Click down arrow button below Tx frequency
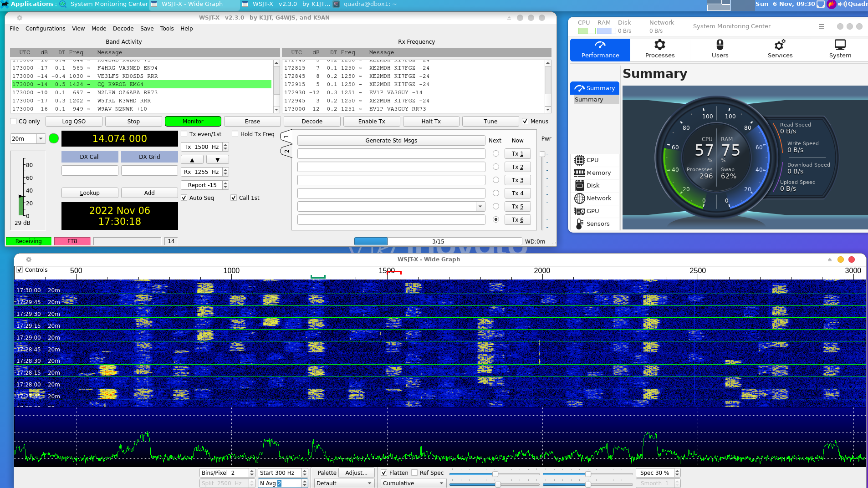This screenshot has height=488, width=868. (x=218, y=160)
